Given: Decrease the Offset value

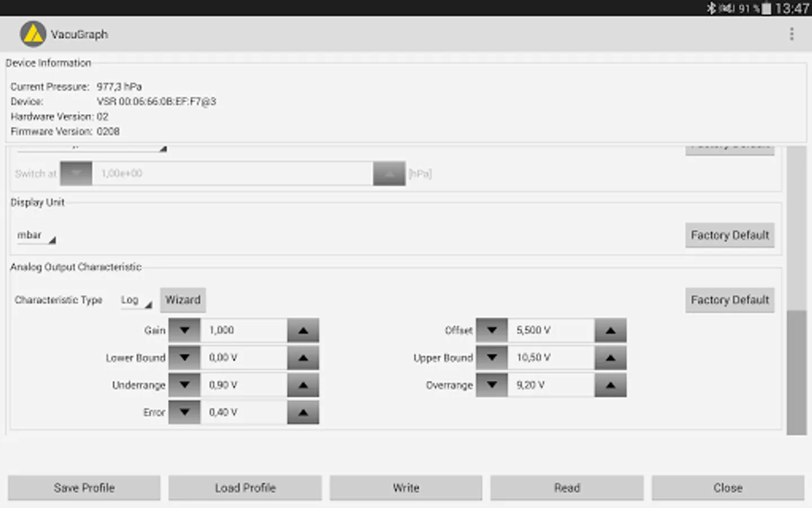Looking at the screenshot, I should (491, 330).
